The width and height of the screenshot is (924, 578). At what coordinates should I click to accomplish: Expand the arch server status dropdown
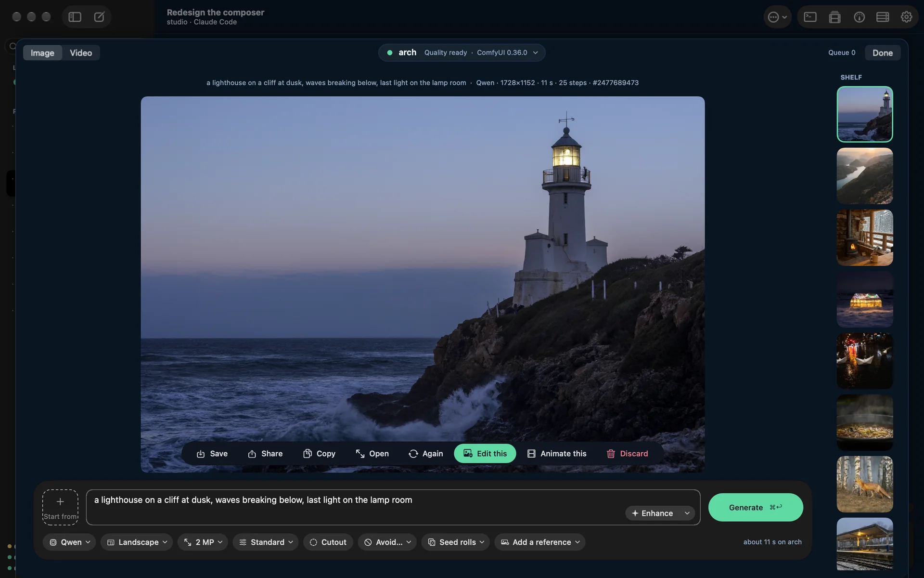tap(462, 53)
